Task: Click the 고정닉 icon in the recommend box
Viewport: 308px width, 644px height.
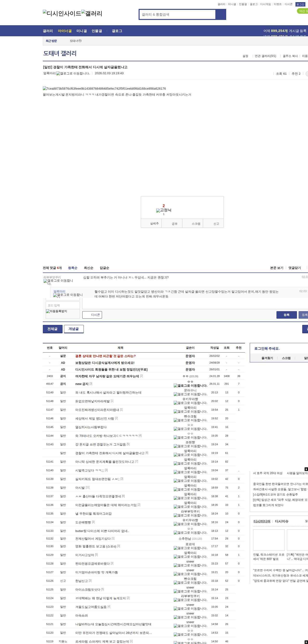Action: click(164, 210)
